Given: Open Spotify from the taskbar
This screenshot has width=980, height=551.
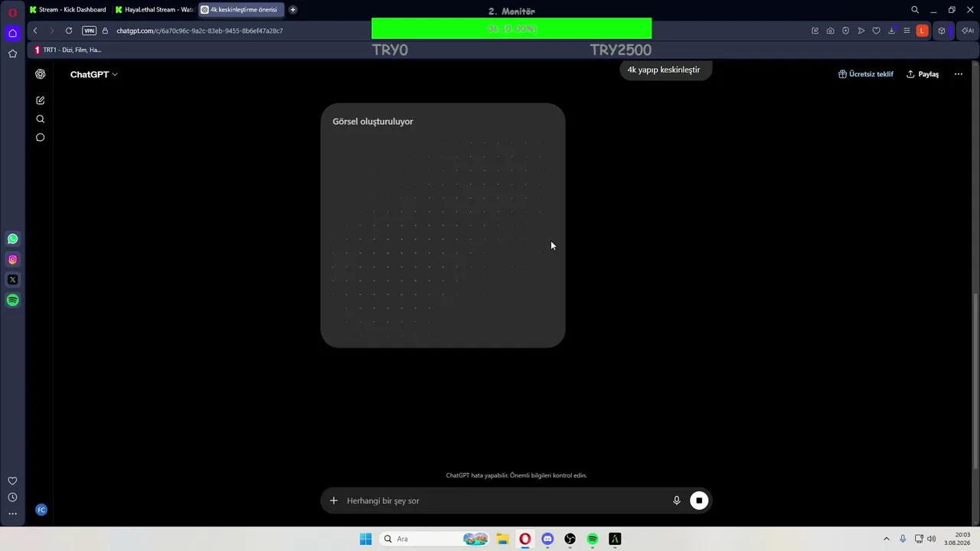Looking at the screenshot, I should coord(593,539).
